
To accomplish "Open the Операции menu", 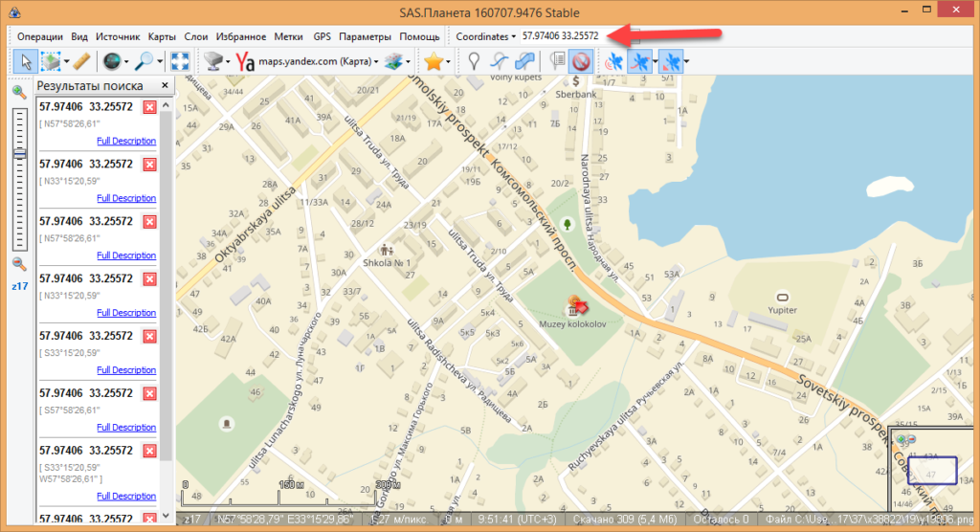I will 39,35.
